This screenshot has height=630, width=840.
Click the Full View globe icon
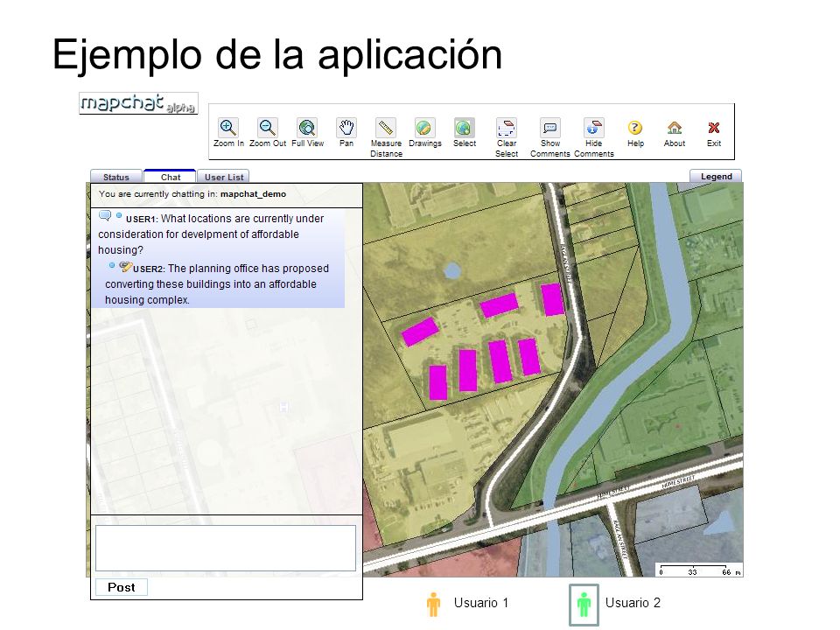pos(307,128)
